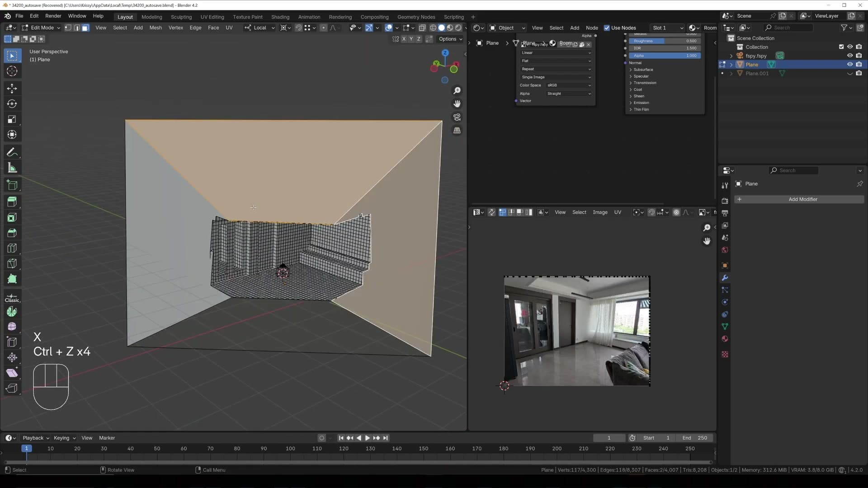Click the room photo in UV editor

click(577, 331)
